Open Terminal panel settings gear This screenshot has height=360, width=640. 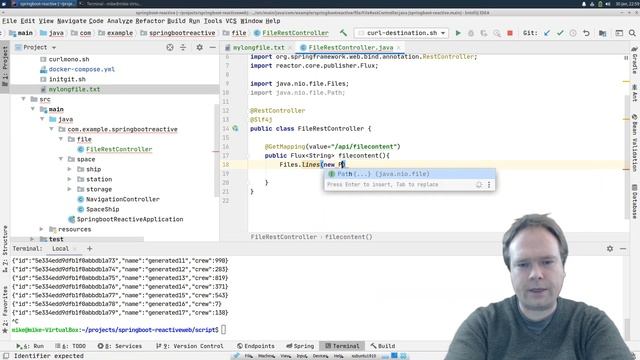coord(610,249)
